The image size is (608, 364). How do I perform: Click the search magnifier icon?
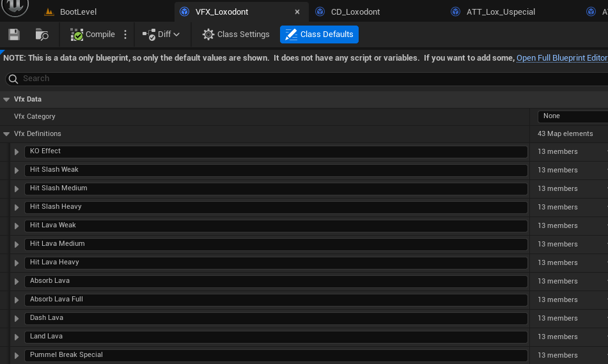(x=13, y=79)
